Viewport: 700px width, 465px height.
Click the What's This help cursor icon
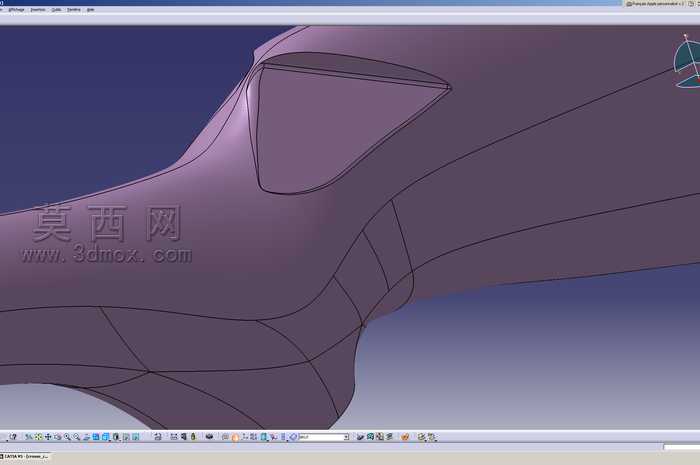(x=12, y=437)
